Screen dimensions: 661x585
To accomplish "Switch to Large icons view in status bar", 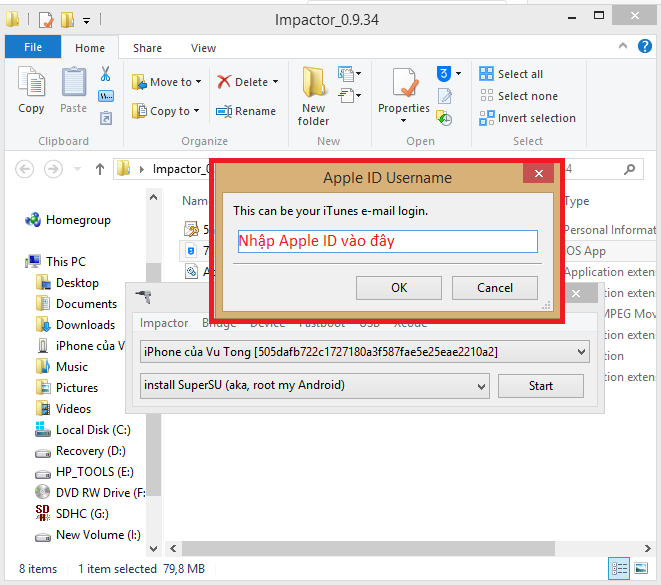I will tap(641, 569).
